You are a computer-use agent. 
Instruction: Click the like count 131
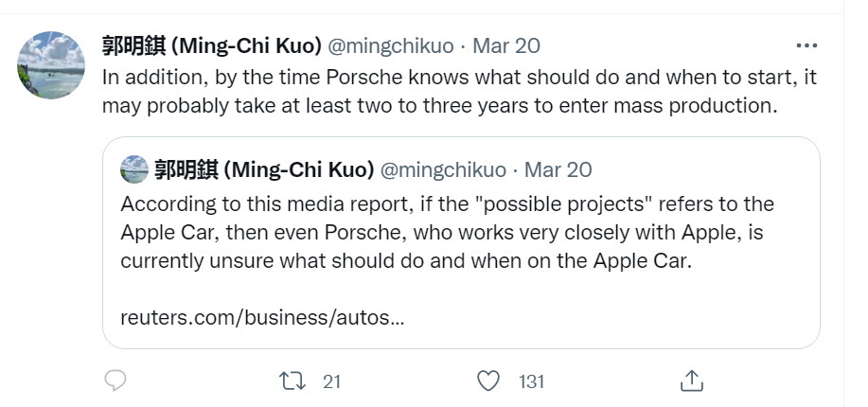click(x=531, y=381)
